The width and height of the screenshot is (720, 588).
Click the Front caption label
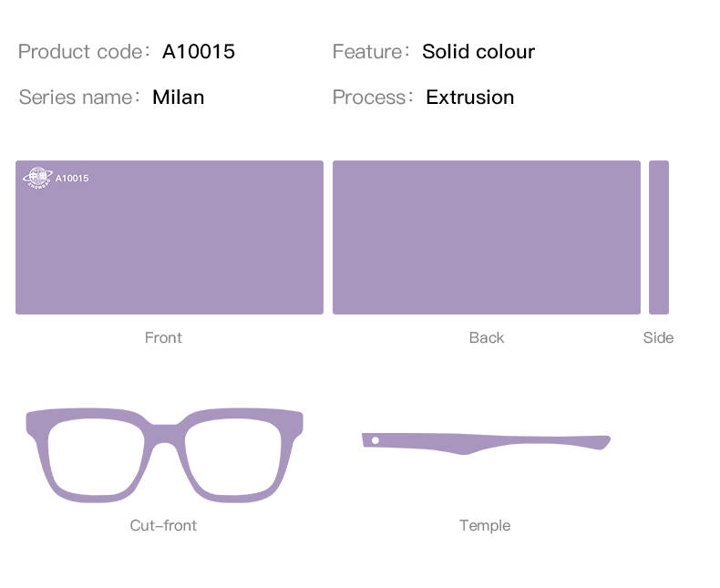click(x=163, y=337)
